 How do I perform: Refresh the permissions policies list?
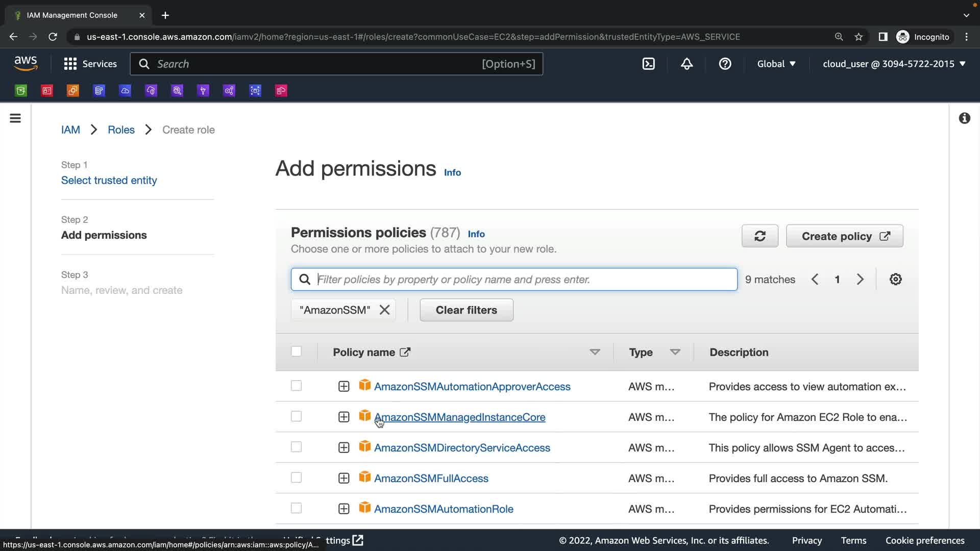coord(759,236)
